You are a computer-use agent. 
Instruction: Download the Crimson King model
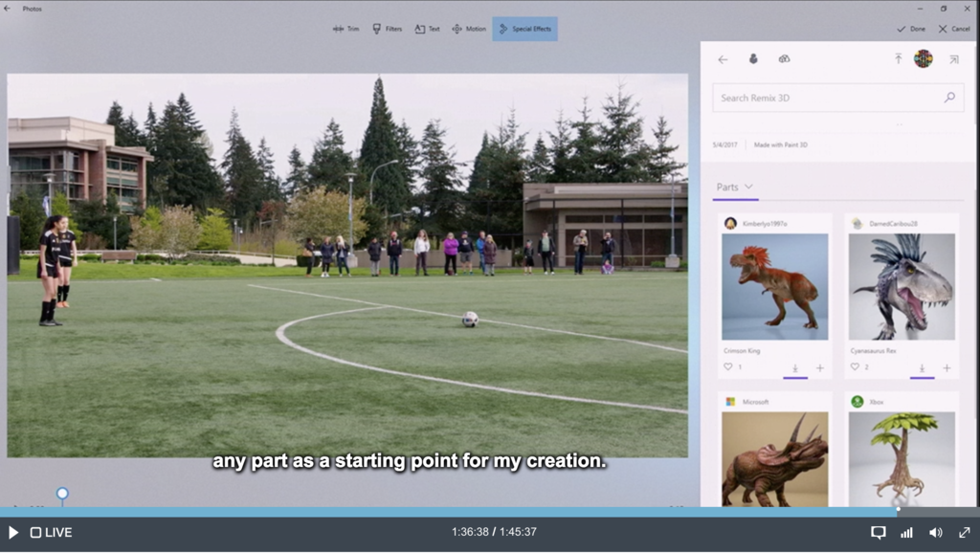point(794,368)
